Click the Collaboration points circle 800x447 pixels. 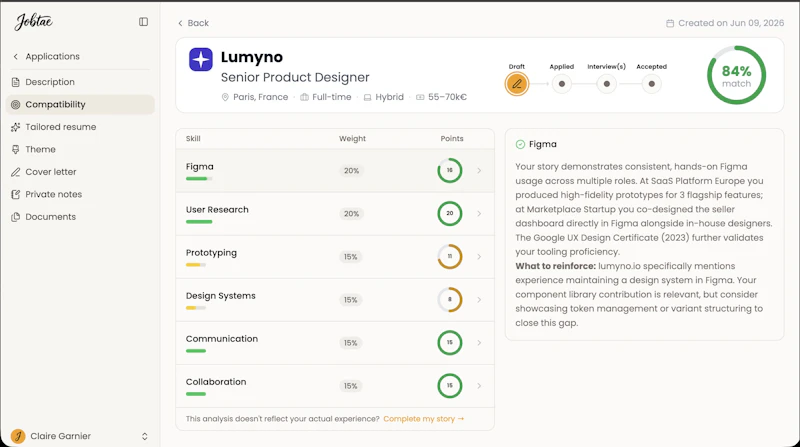coord(449,386)
